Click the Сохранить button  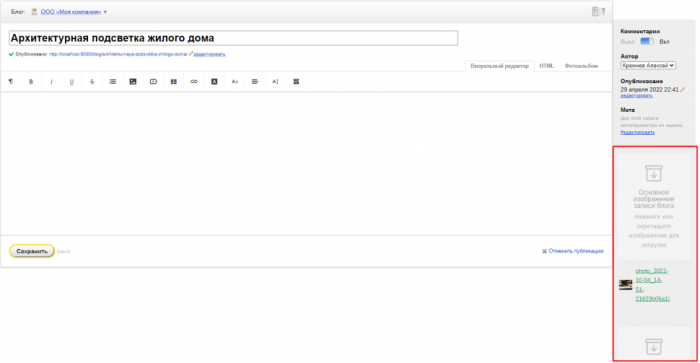coord(32,251)
